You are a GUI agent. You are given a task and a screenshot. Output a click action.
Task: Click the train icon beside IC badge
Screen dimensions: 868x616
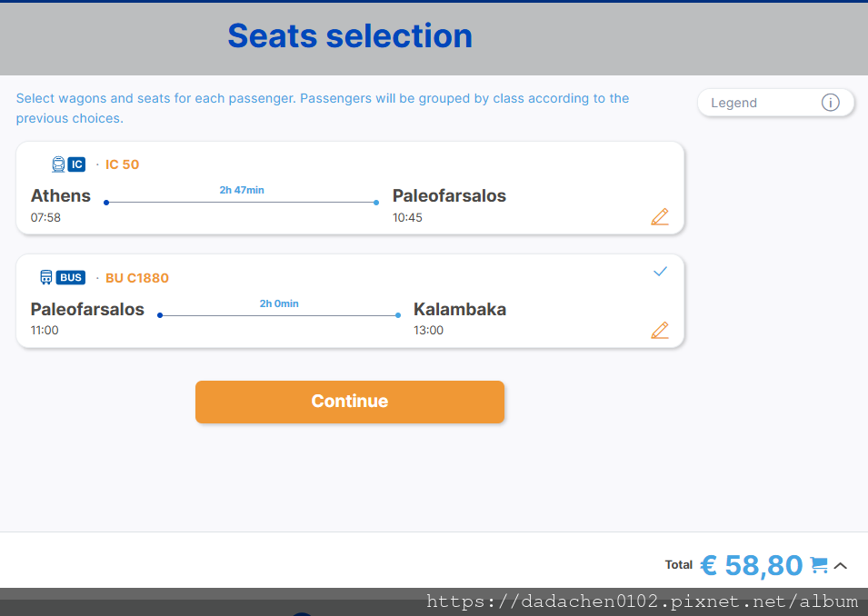[x=58, y=164]
